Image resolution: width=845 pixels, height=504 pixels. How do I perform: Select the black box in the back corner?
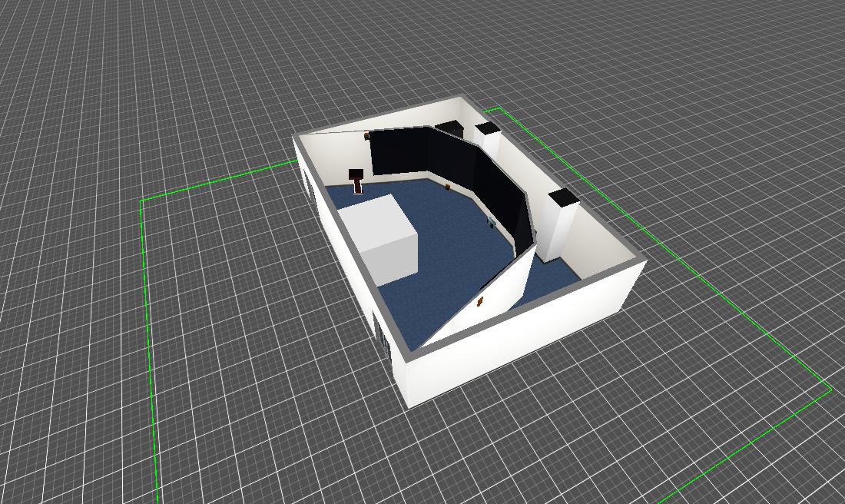(x=449, y=128)
